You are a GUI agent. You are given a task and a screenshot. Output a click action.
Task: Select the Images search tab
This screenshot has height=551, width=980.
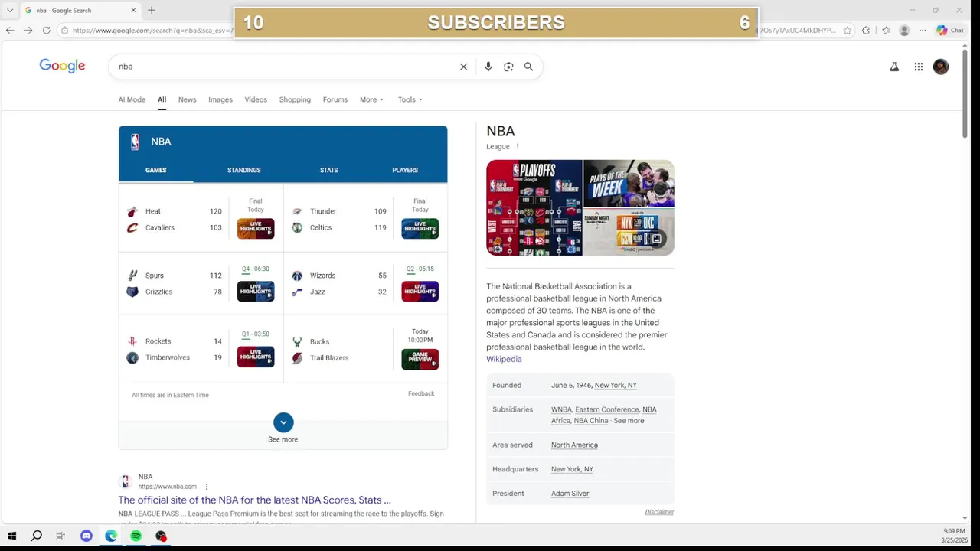[220, 99]
